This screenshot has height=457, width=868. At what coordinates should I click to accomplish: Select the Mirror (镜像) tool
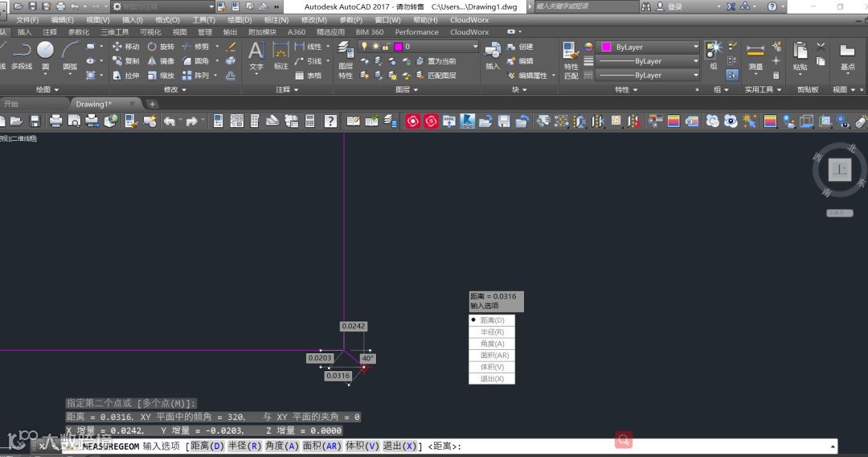coord(161,61)
